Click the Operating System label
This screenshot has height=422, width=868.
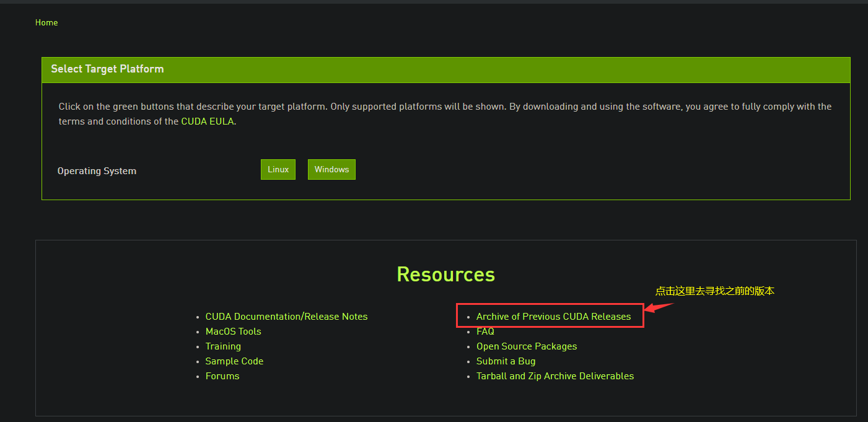pos(97,171)
